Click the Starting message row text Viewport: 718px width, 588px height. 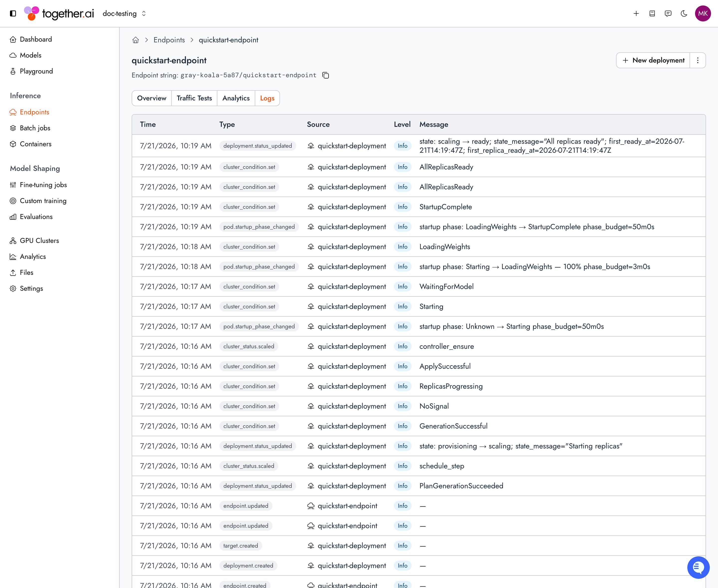(x=431, y=306)
